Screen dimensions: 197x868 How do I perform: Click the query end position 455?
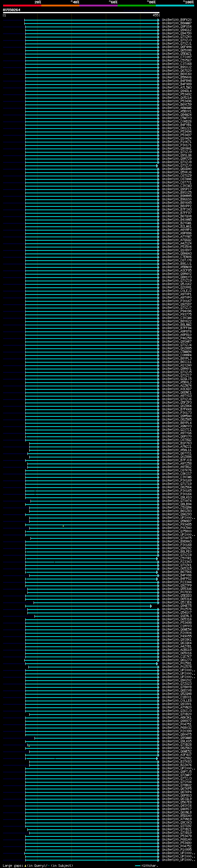[155, 15]
